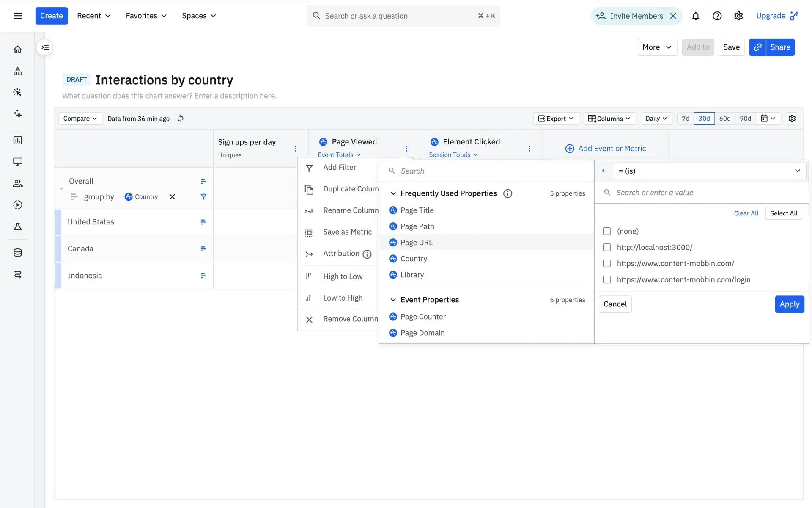Open the help question mark icon
Screen dimensions: 812x508
pos(717,16)
